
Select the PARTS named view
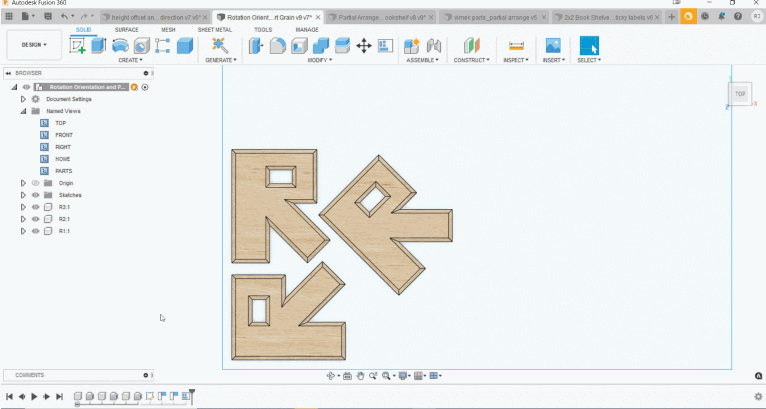(x=63, y=171)
